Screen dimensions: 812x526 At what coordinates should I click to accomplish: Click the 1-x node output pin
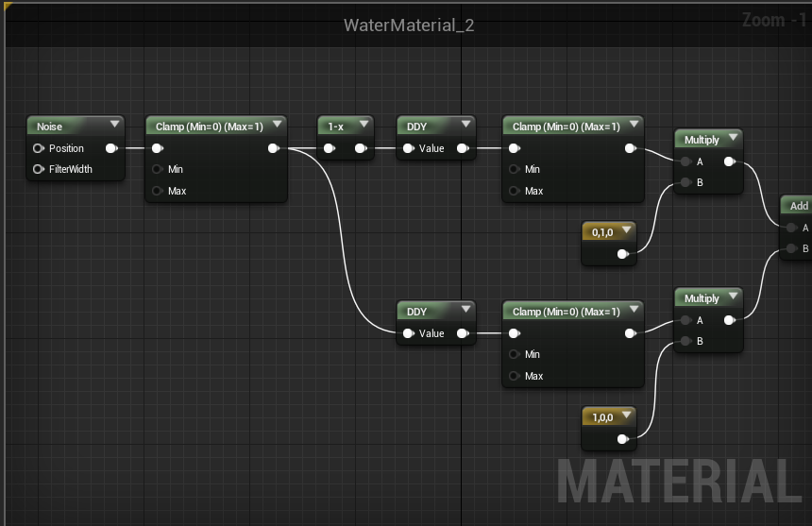click(361, 148)
